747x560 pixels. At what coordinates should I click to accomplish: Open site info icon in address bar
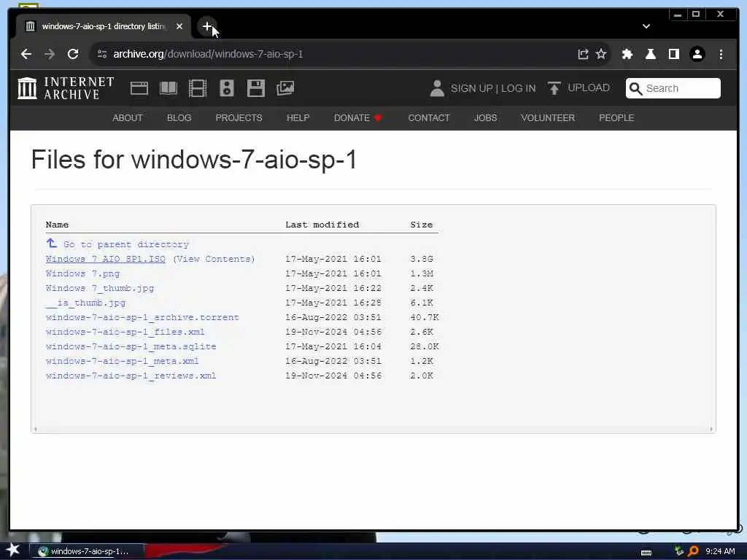pos(102,54)
